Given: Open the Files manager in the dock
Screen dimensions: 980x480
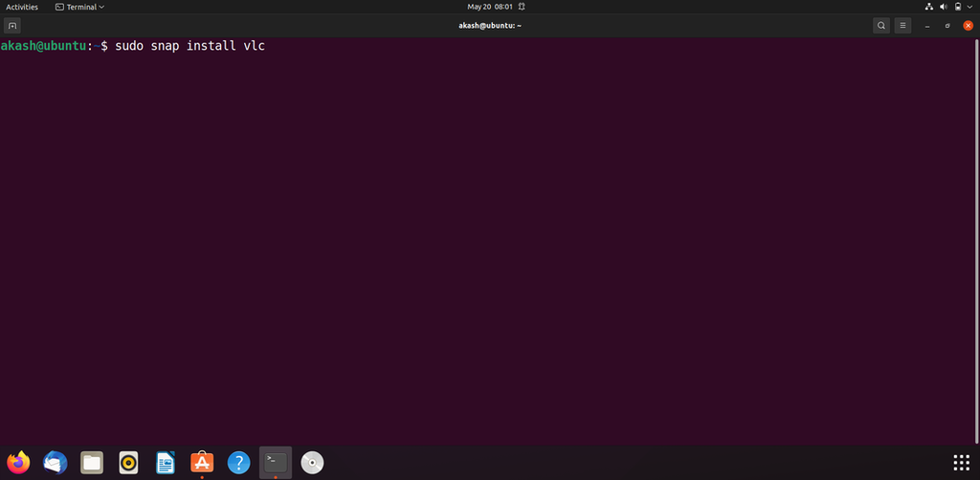Looking at the screenshot, I should [x=92, y=463].
